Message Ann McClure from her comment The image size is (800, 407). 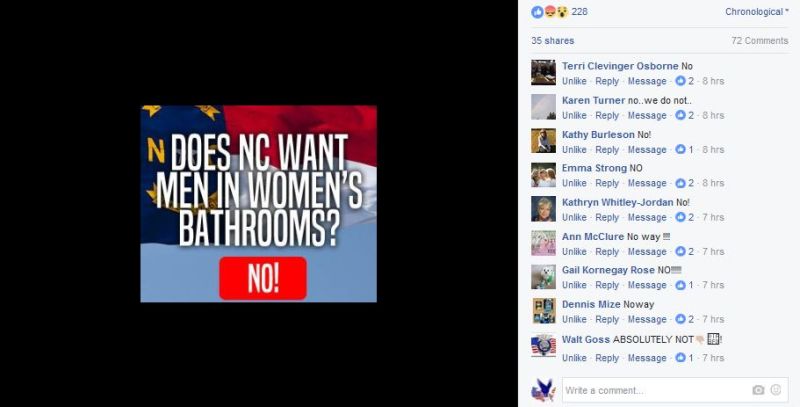coord(647,251)
